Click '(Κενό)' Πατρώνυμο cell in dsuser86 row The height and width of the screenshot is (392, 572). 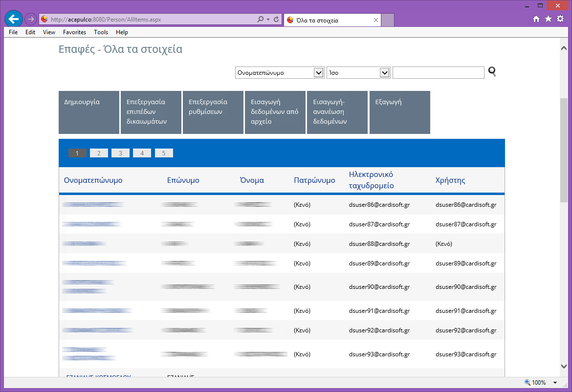point(302,205)
